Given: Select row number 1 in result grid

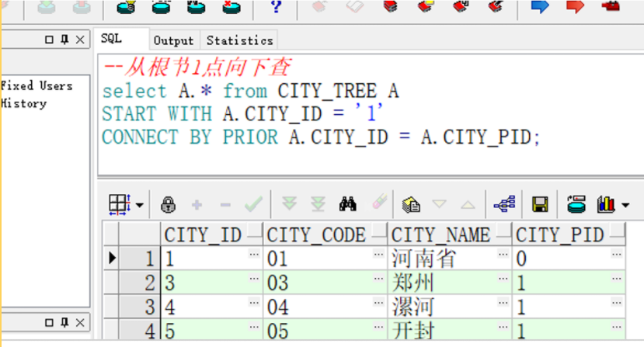Looking at the screenshot, I should point(139,259).
